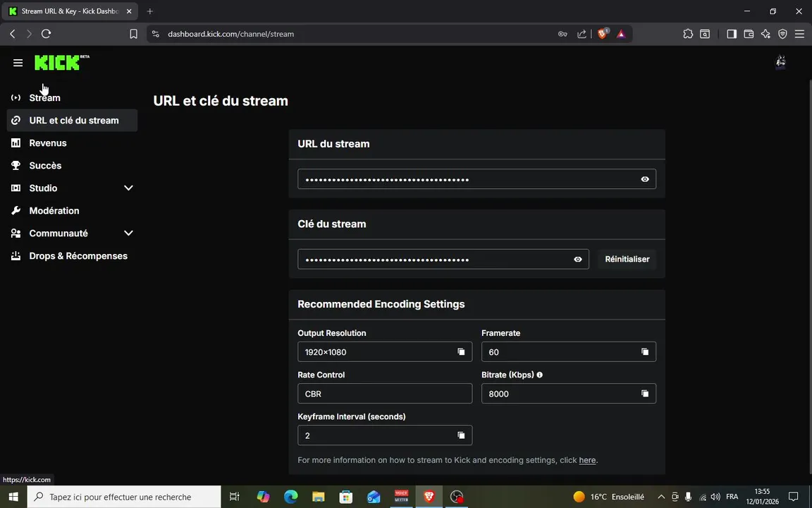
Task: Click the Bitrate 8000 field
Action: [x=569, y=394]
